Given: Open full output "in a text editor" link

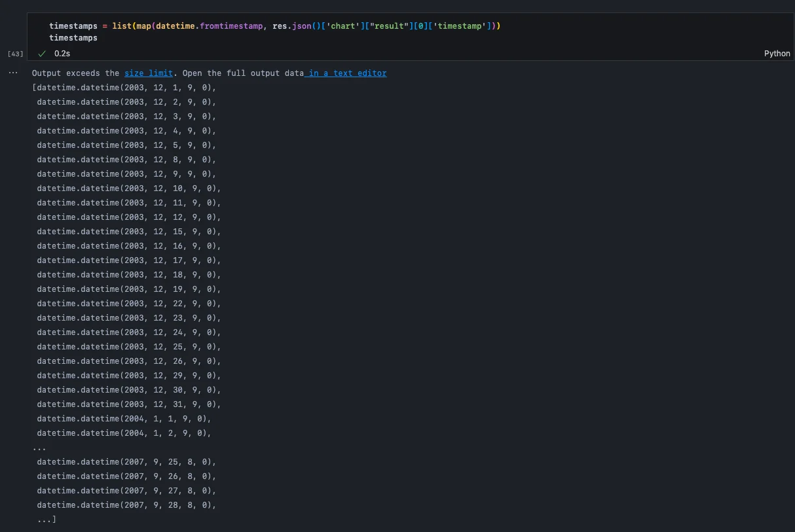Looking at the screenshot, I should pyautogui.click(x=347, y=73).
